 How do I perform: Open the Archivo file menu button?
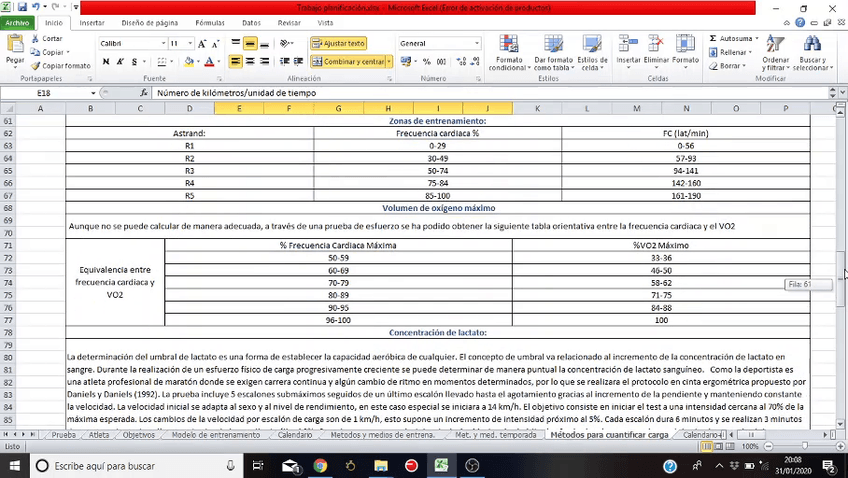tap(18, 22)
